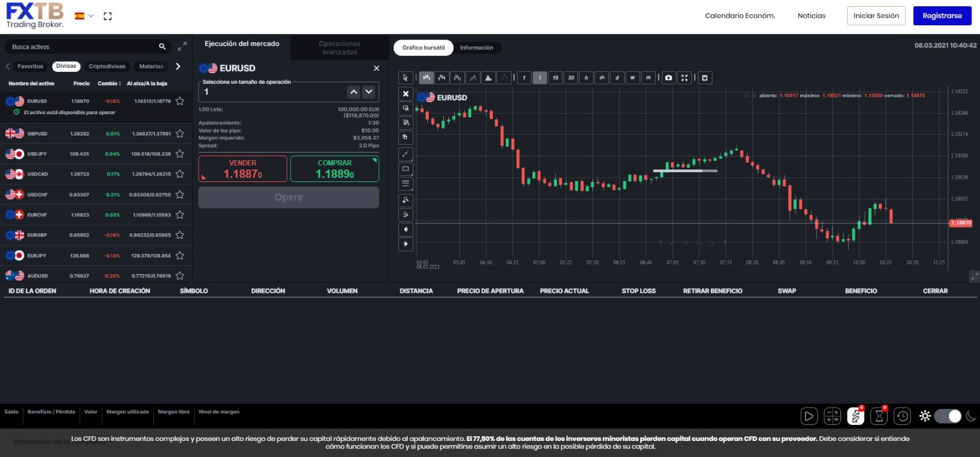Add USDJPY to favorites

pyautogui.click(x=180, y=154)
